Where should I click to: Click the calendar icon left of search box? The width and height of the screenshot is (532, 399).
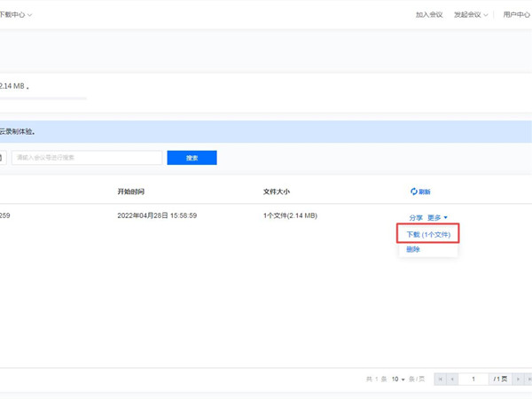click(2, 158)
